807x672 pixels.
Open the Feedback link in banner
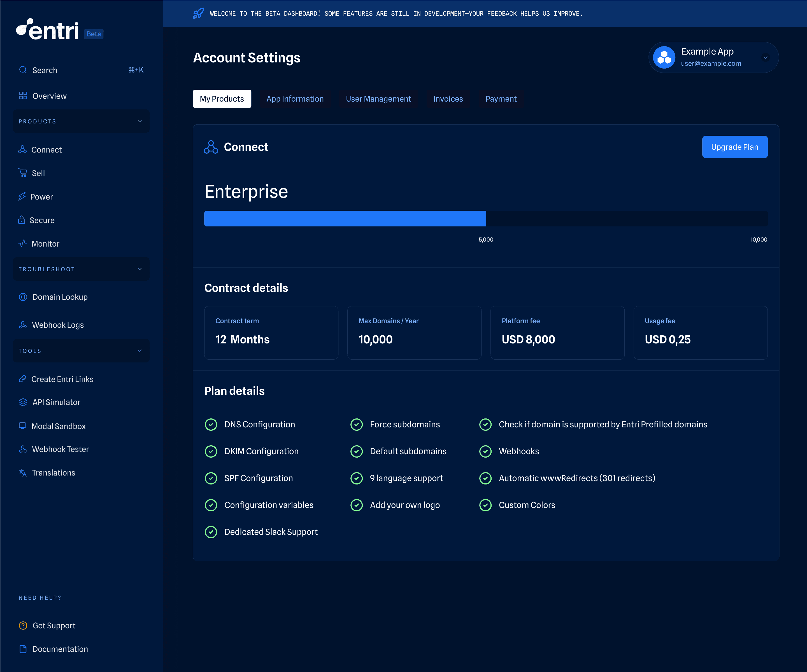click(501, 13)
